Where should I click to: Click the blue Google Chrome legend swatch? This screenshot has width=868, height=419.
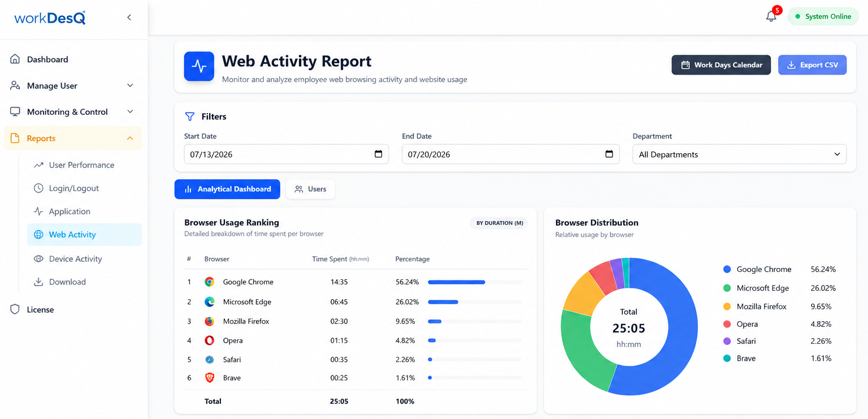(727, 269)
